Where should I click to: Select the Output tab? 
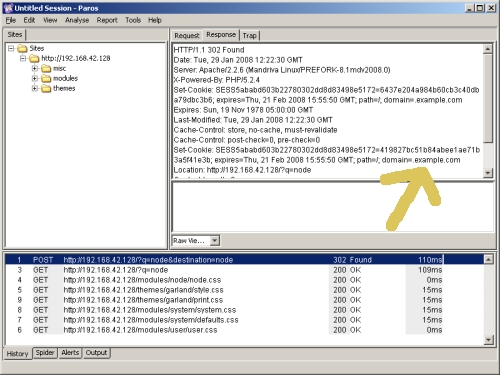point(96,353)
